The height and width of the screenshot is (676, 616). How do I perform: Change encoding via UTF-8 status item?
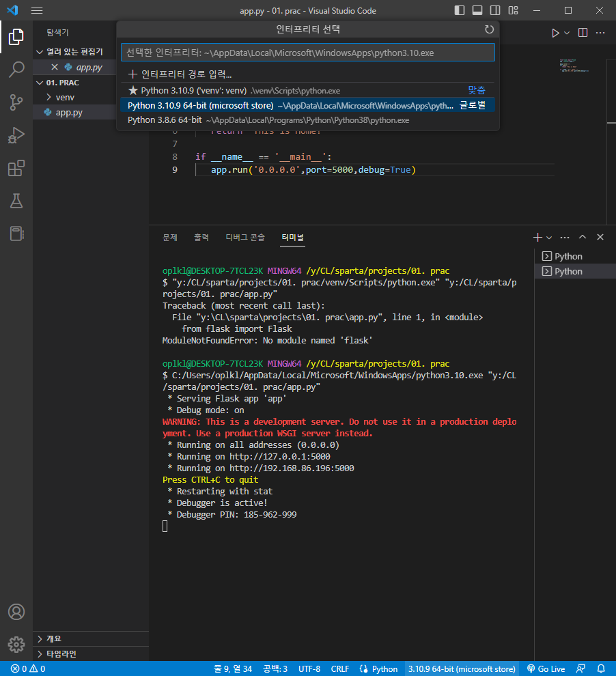[x=309, y=668]
